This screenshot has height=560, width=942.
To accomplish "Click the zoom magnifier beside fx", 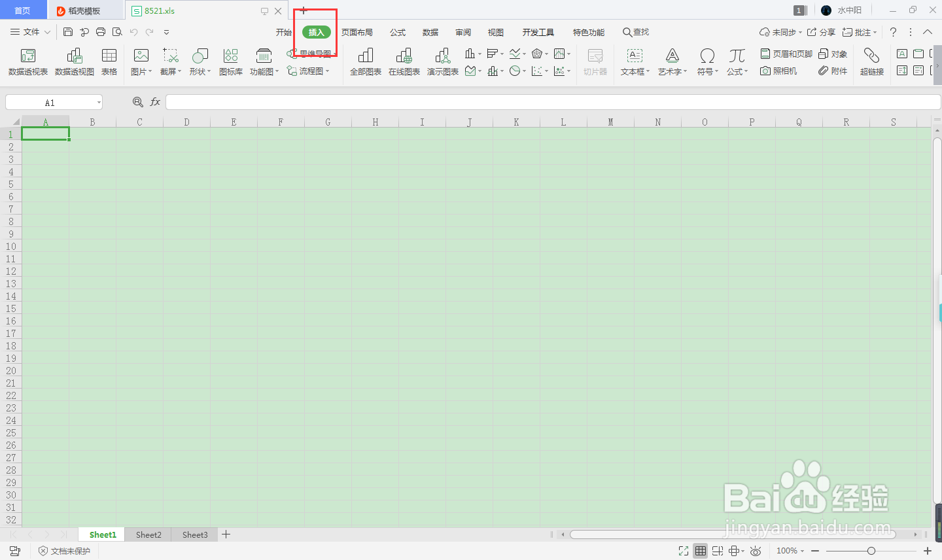I will point(137,102).
